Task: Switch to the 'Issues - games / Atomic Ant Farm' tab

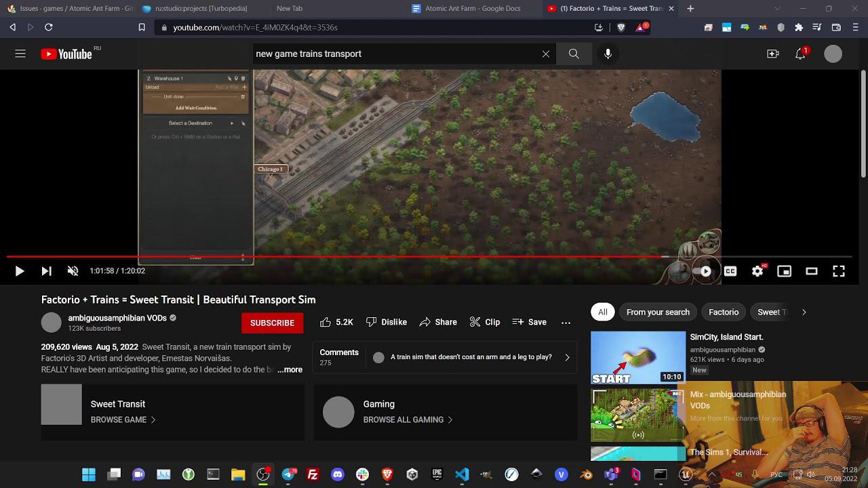Action: [x=71, y=9]
